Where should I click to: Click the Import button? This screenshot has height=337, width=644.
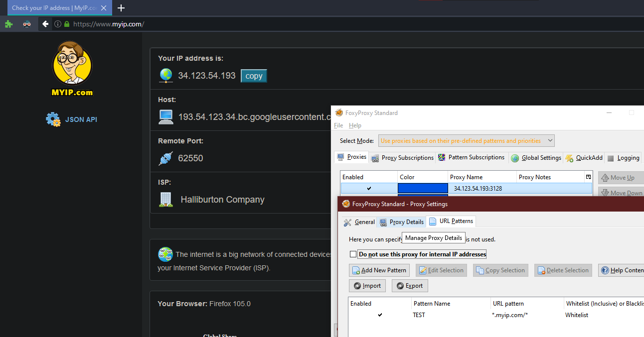367,286
